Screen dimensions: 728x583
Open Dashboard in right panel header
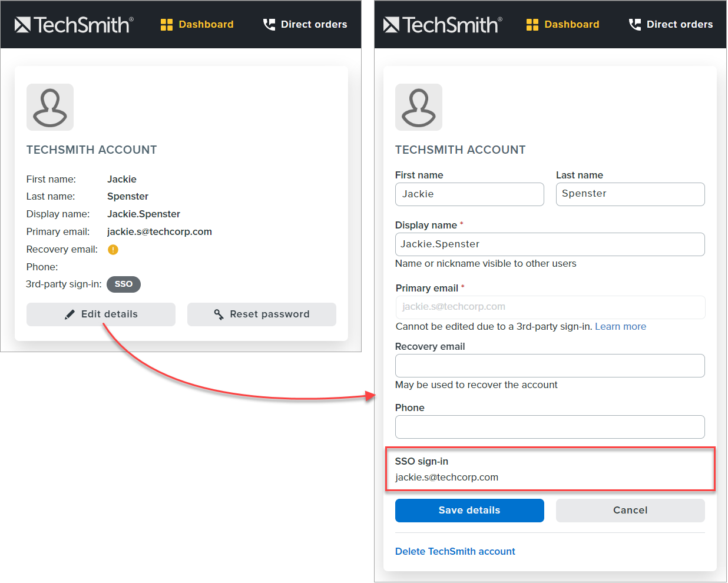click(x=562, y=24)
